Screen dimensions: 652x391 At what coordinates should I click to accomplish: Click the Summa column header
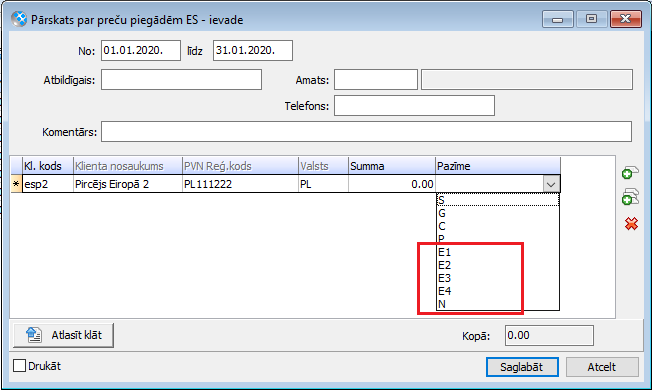click(x=392, y=166)
